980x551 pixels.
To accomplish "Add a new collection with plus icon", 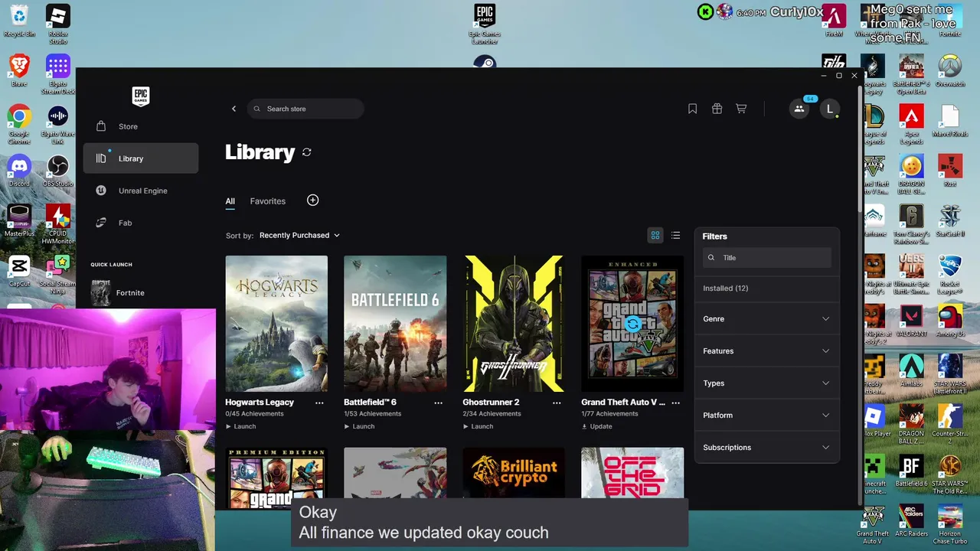I will [x=312, y=200].
